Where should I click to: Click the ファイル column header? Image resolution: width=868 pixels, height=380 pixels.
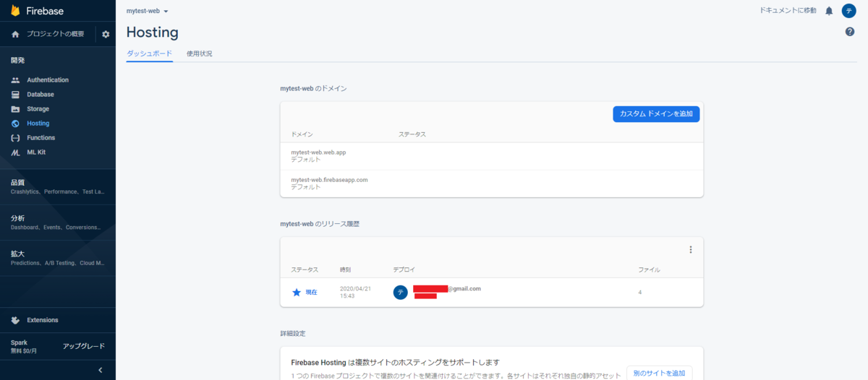click(x=649, y=269)
